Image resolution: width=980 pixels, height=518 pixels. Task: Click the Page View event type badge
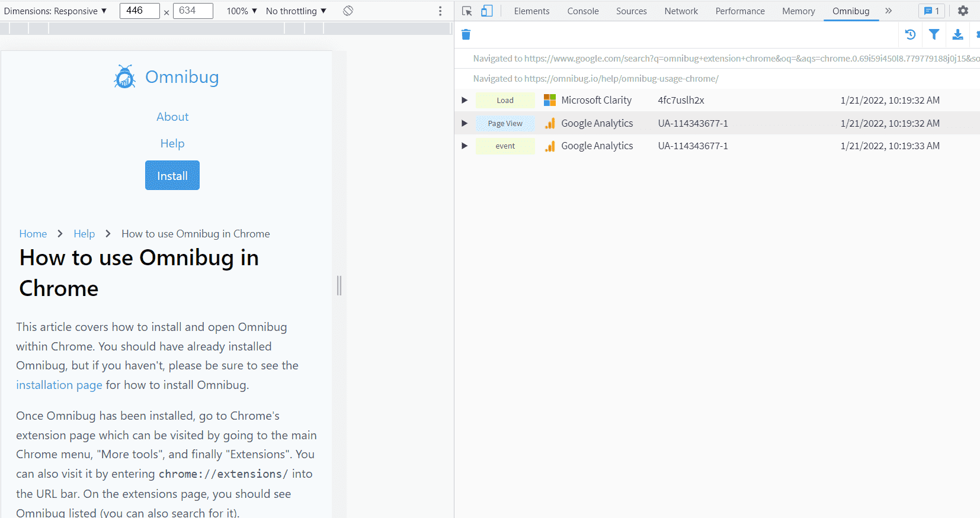click(x=505, y=123)
